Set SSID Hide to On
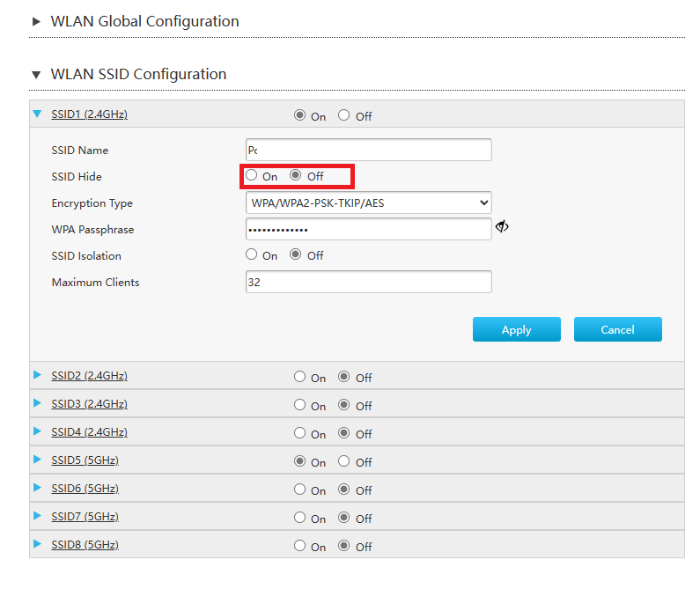Viewport: 700px width, 611px height. pos(251,175)
